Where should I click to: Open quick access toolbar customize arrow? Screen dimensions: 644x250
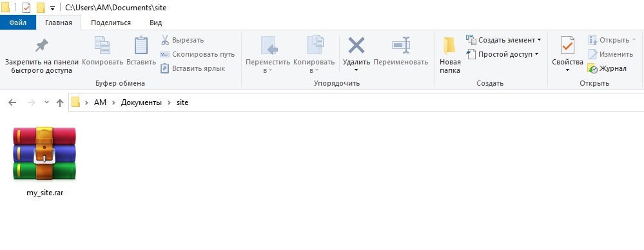point(53,8)
